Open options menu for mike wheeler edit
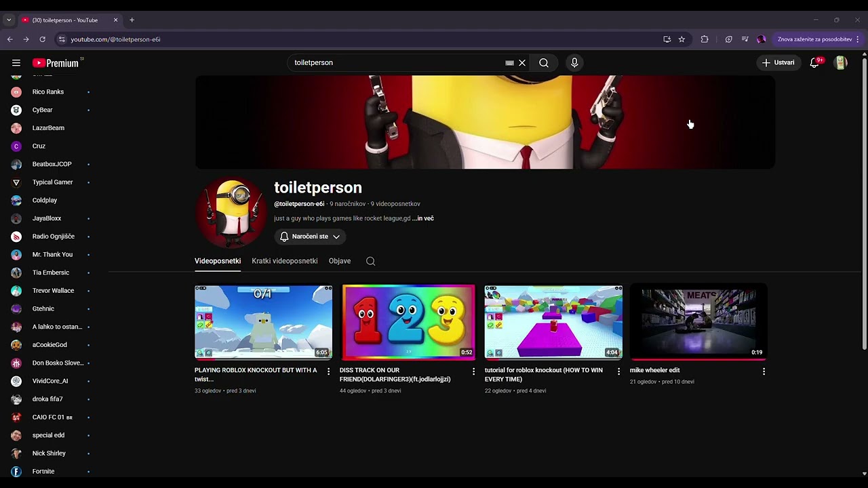The width and height of the screenshot is (868, 488). pos(764,371)
